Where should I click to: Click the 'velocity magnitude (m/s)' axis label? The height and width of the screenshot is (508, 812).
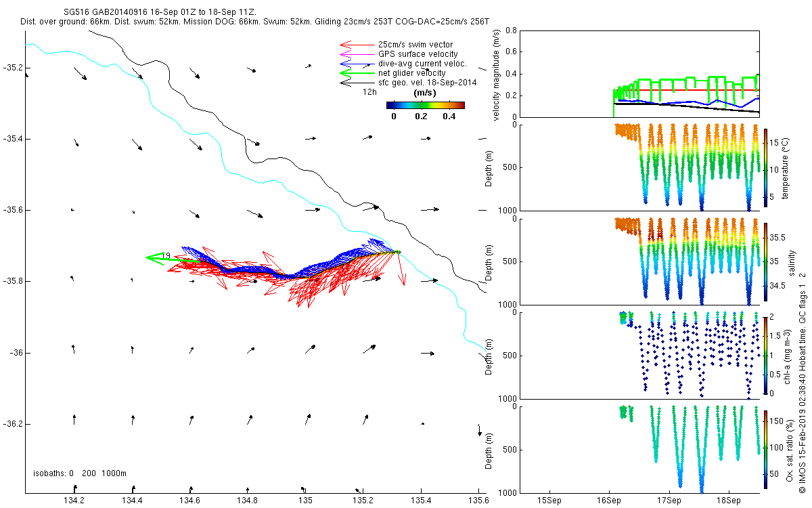(x=496, y=75)
